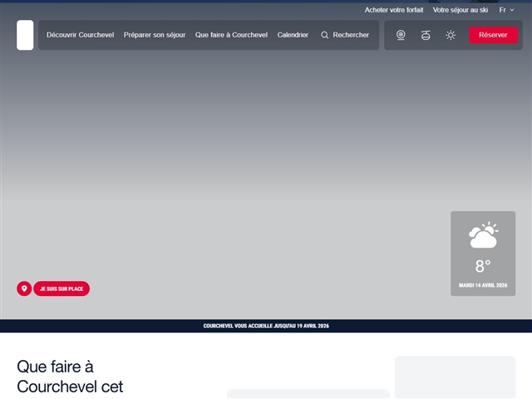
Task: Click the ski lift gondola icon
Action: [x=426, y=35]
